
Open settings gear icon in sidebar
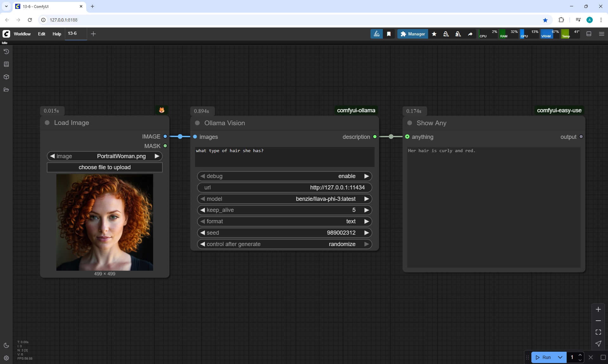tap(6, 358)
